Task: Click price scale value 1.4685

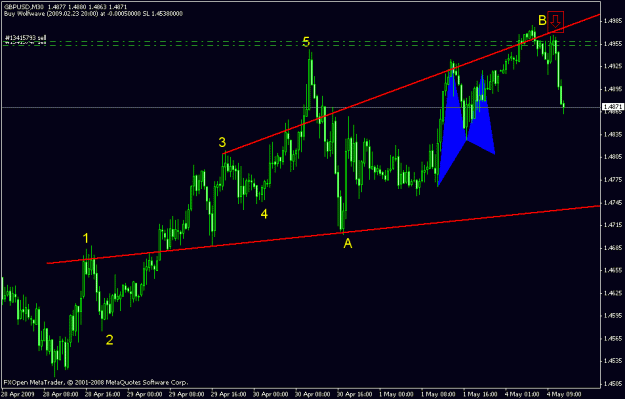Action: coord(613,248)
